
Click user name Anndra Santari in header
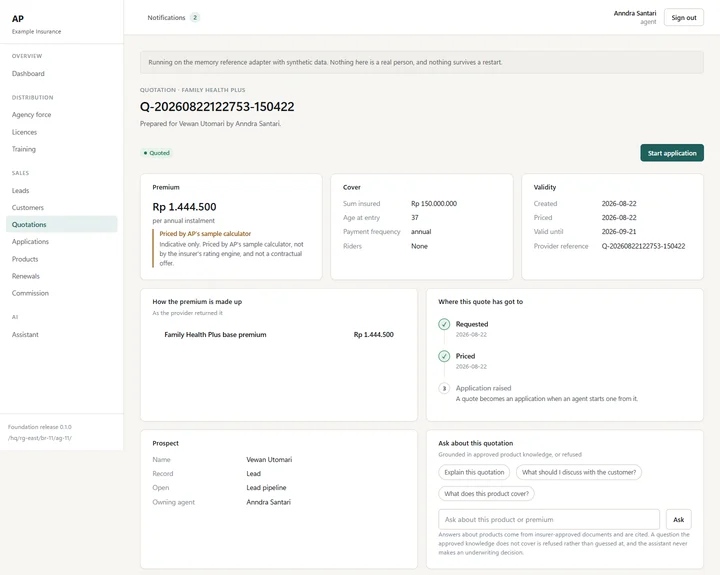coord(635,13)
